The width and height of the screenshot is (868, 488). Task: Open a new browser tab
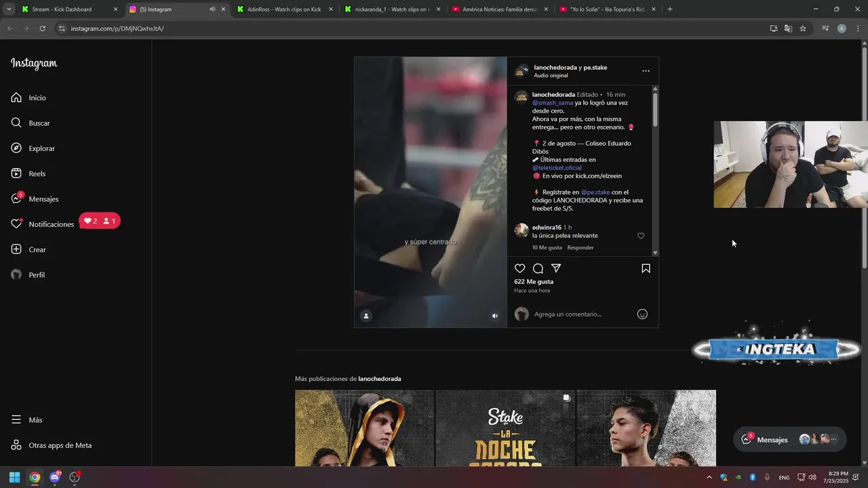(x=670, y=9)
